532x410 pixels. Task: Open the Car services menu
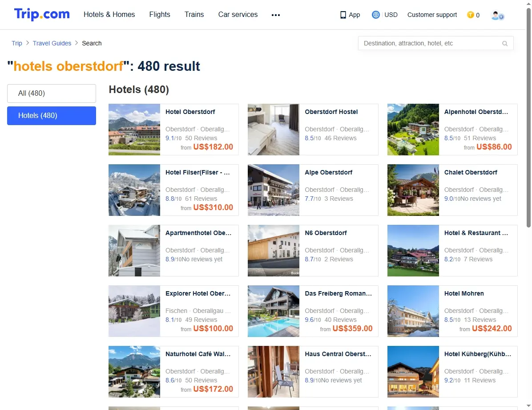[238, 15]
